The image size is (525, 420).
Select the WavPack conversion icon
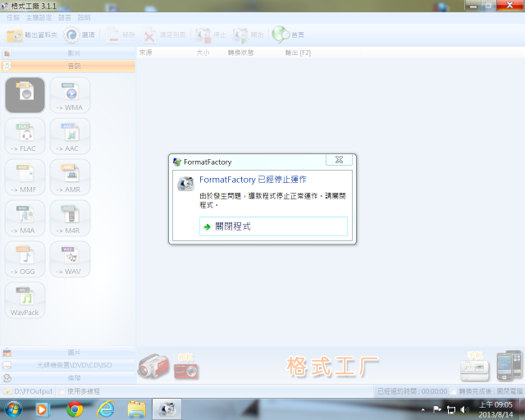click(x=25, y=300)
